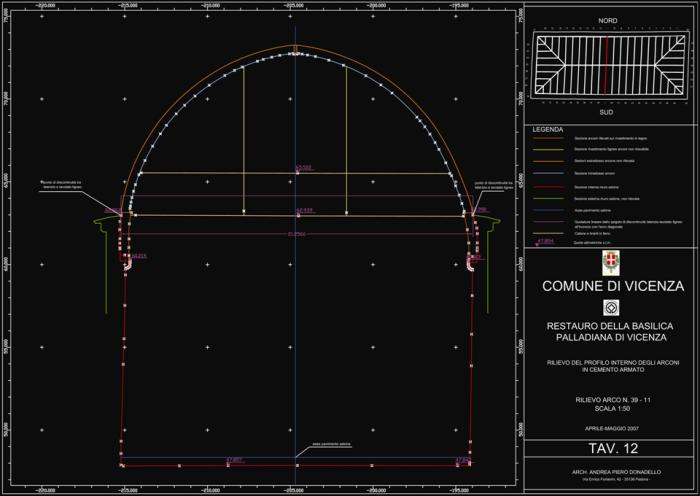The height and width of the screenshot is (496, 700).
Task: Click the octagonal logo below Comune di Vicenza
Action: 609,307
